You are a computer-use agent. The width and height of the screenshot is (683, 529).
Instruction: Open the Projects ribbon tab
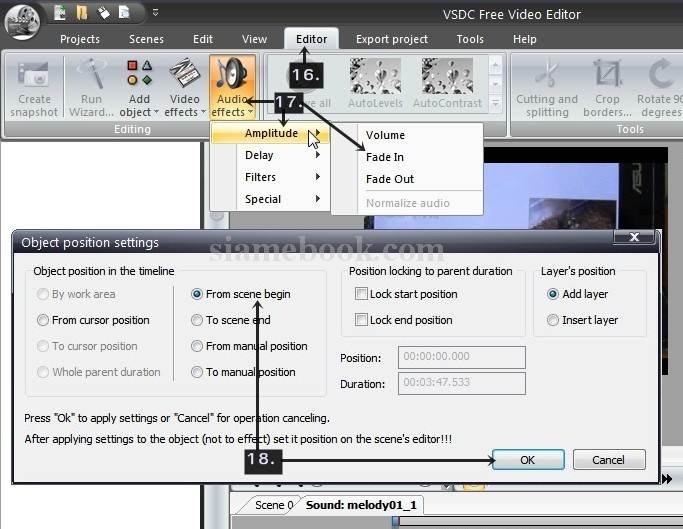[80, 39]
